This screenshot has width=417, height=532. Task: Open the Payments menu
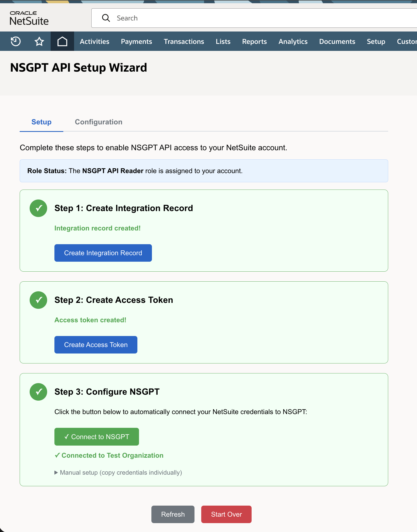(136, 41)
